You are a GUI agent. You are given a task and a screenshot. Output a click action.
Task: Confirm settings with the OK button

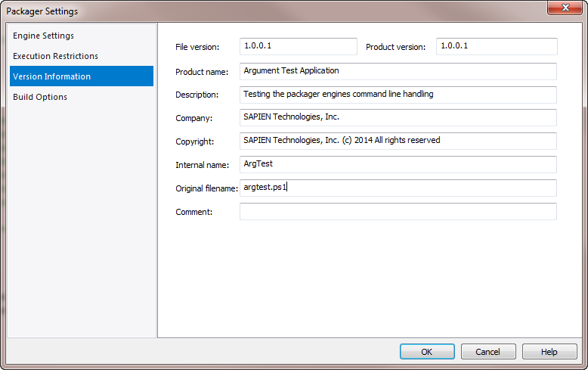427,352
